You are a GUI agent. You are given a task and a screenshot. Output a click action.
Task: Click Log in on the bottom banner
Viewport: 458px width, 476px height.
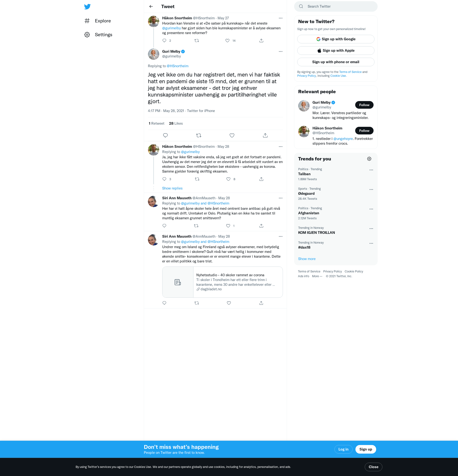[343, 449]
